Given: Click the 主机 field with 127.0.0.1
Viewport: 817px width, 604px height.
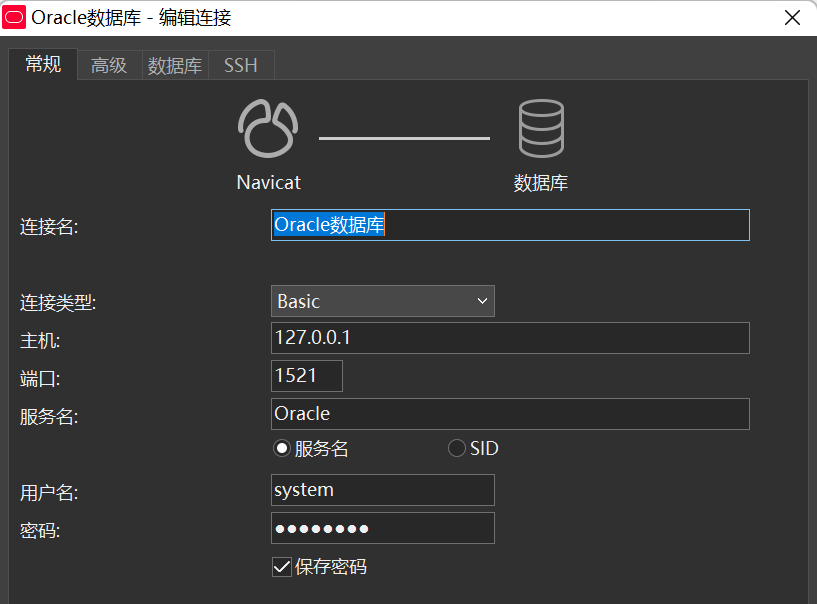Looking at the screenshot, I should [510, 338].
